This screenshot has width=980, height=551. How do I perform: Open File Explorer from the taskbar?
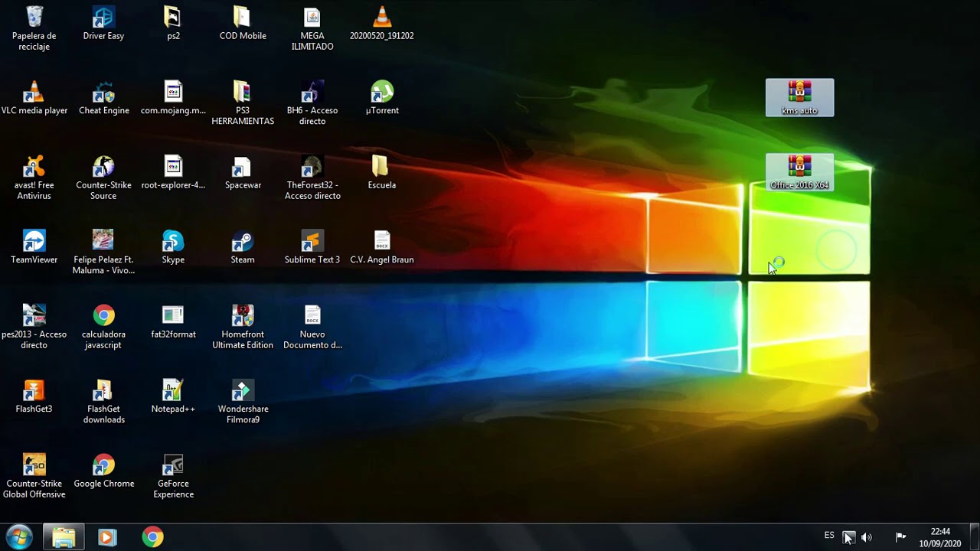coord(64,537)
